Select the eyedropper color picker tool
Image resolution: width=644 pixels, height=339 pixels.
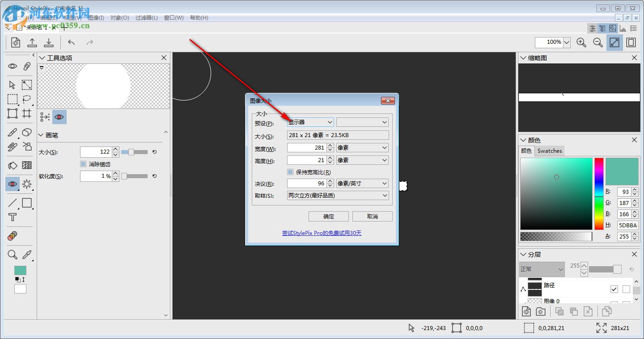[x=27, y=255]
